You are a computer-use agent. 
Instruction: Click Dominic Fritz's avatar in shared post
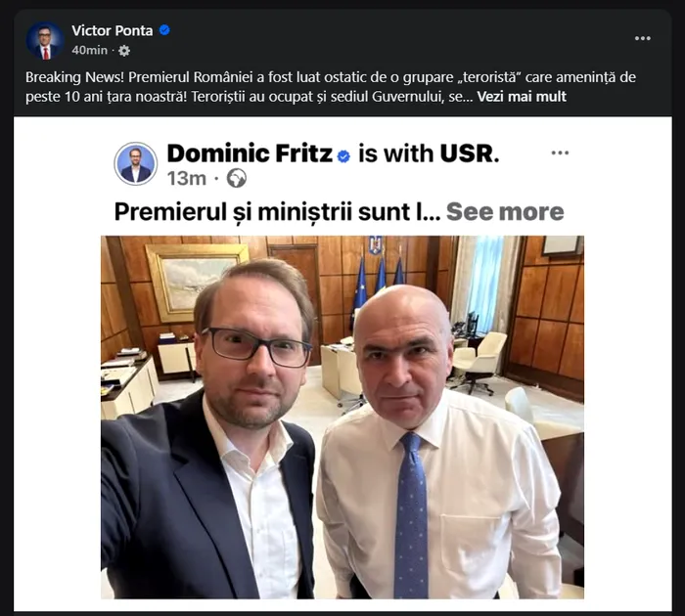[135, 162]
